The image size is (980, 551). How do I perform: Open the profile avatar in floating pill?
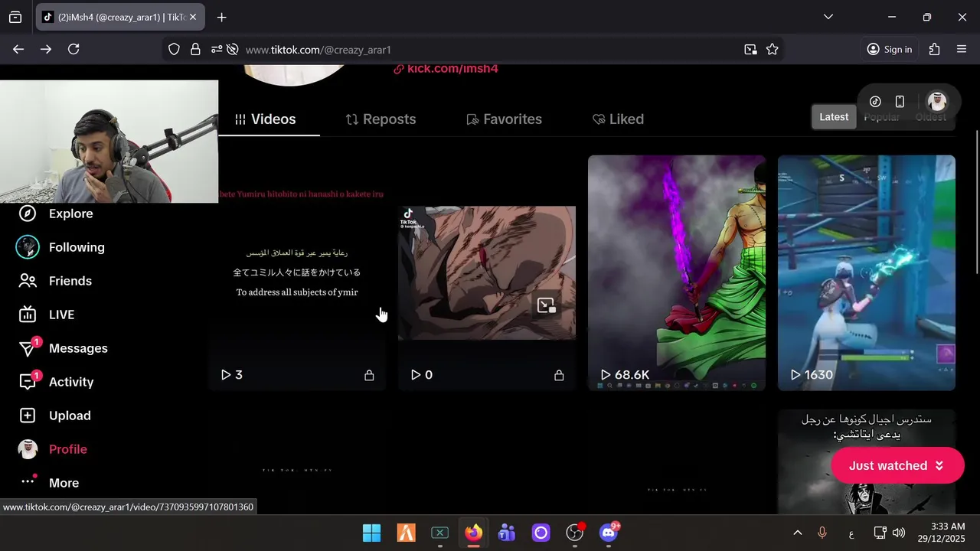pyautogui.click(x=937, y=102)
